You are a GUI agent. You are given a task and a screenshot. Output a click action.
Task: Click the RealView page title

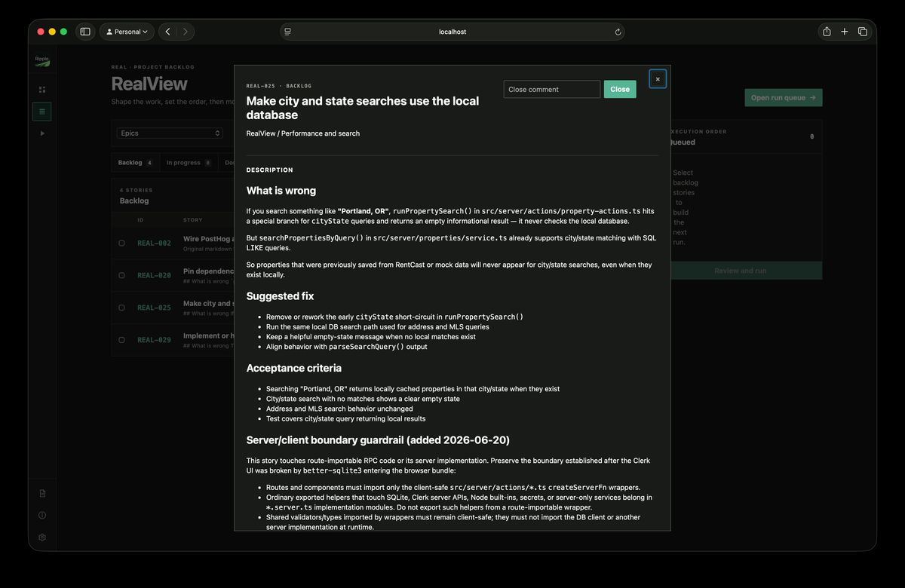149,84
